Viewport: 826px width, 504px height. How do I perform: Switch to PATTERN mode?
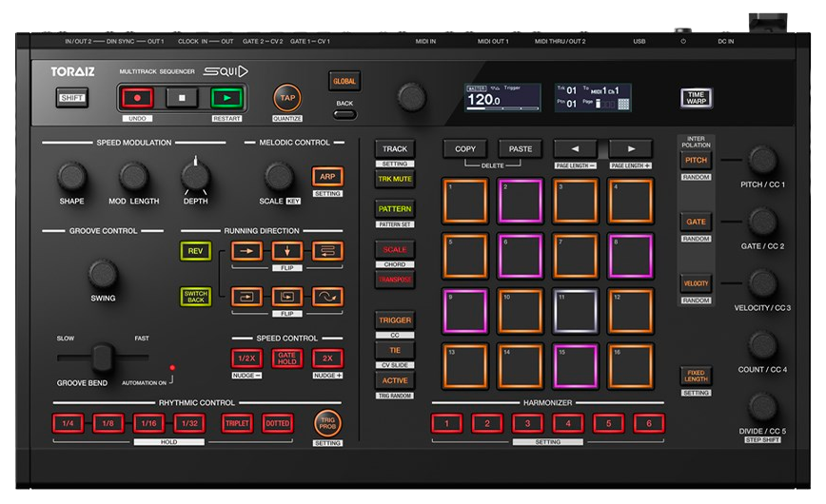click(x=395, y=208)
